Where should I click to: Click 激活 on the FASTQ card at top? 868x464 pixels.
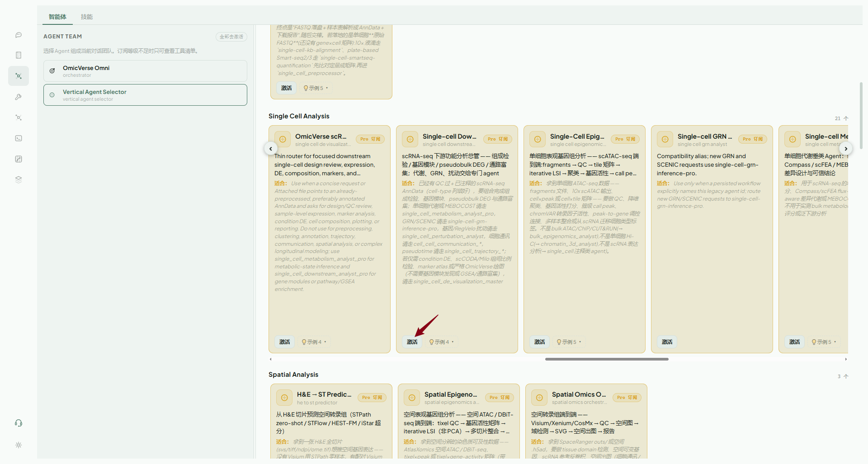click(287, 88)
